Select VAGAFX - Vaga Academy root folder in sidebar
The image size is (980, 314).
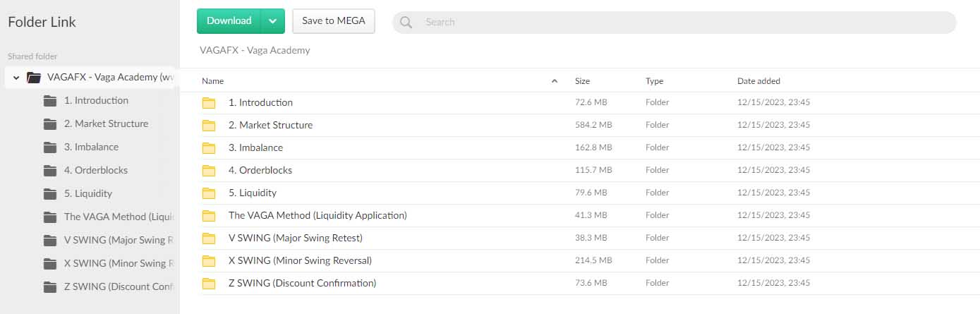(111, 77)
